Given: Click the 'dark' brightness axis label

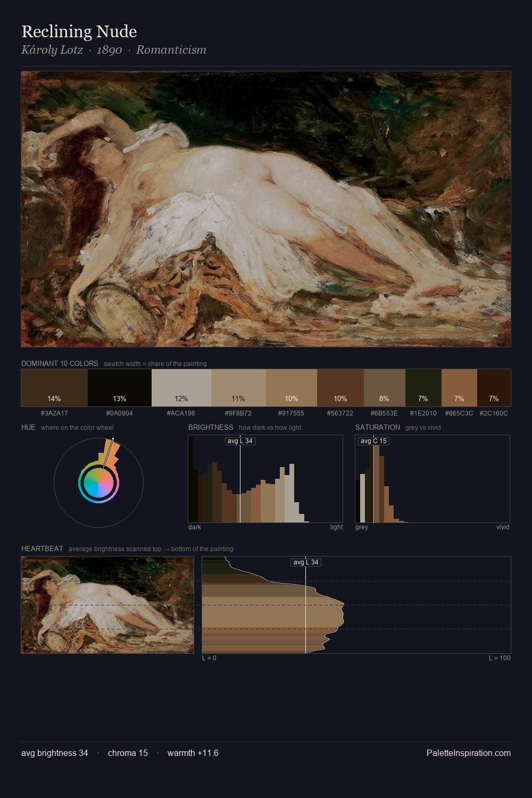Looking at the screenshot, I should (195, 527).
